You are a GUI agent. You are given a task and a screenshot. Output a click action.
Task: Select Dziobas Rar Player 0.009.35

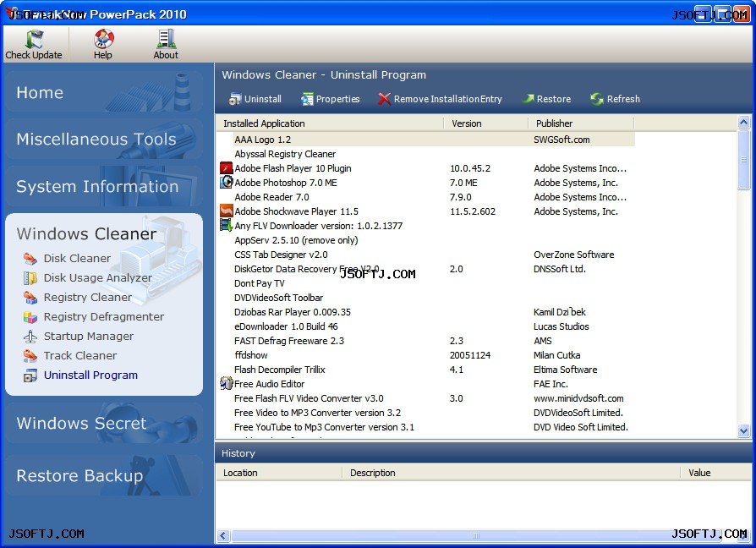click(x=293, y=312)
